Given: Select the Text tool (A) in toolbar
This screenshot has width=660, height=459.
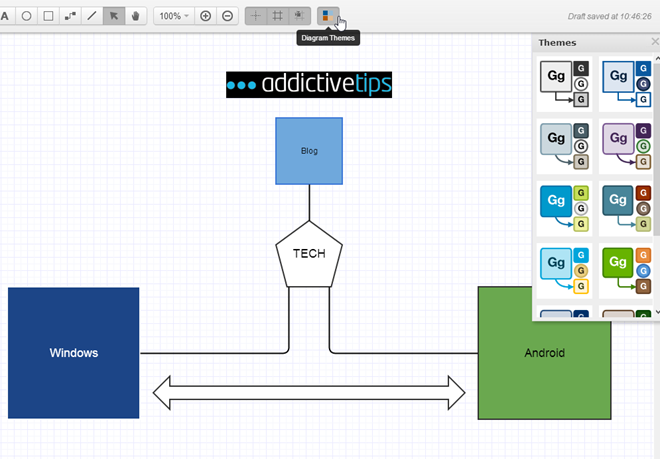Looking at the screenshot, I should pos(5,16).
